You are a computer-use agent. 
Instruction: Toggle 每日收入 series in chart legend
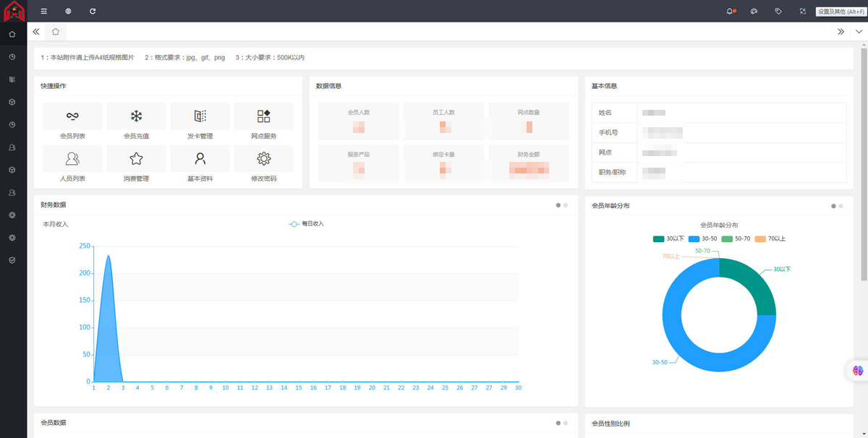pos(306,224)
